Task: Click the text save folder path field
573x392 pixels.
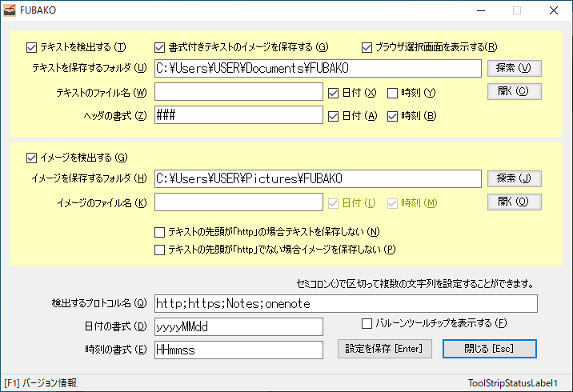Action: click(318, 69)
